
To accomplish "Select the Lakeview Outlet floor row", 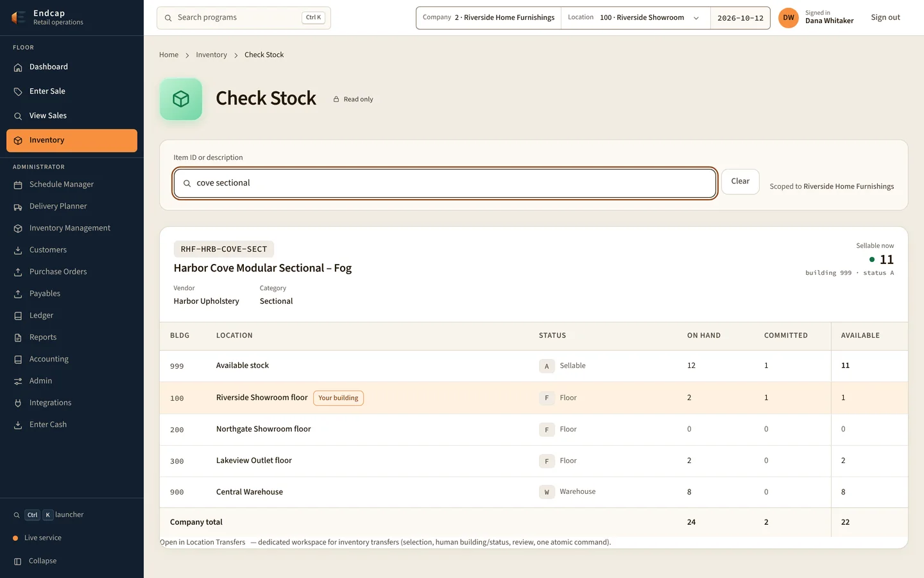I will point(534,461).
